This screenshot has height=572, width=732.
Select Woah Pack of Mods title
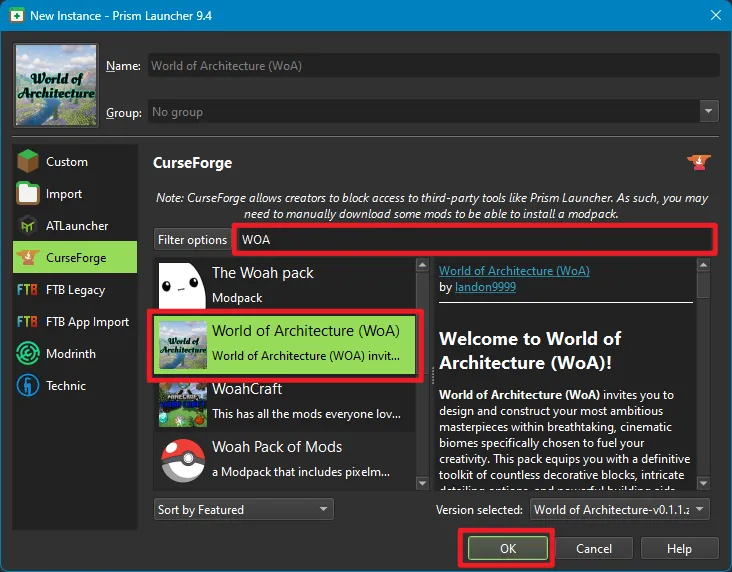(x=277, y=447)
